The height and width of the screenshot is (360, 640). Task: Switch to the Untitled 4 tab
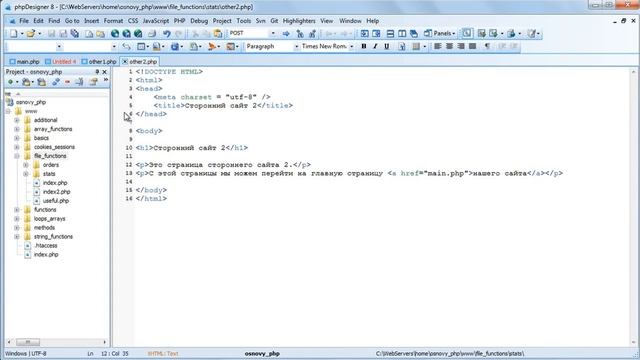pyautogui.click(x=60, y=62)
